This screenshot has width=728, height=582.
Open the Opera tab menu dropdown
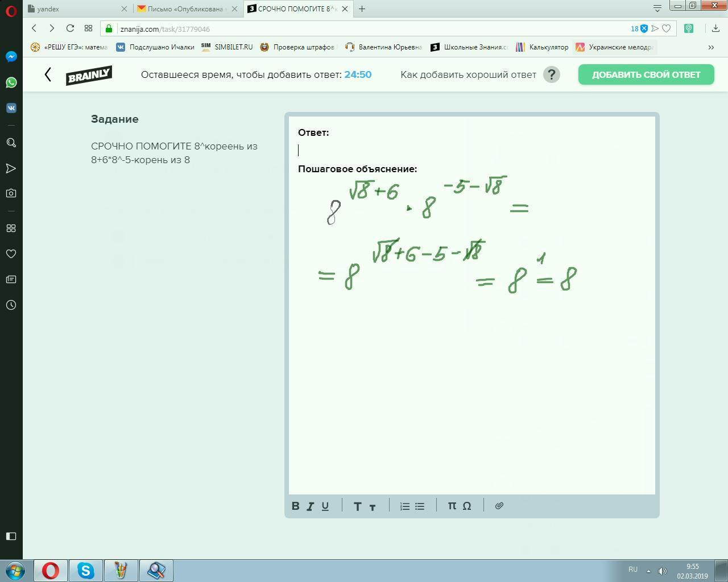pyautogui.click(x=657, y=8)
